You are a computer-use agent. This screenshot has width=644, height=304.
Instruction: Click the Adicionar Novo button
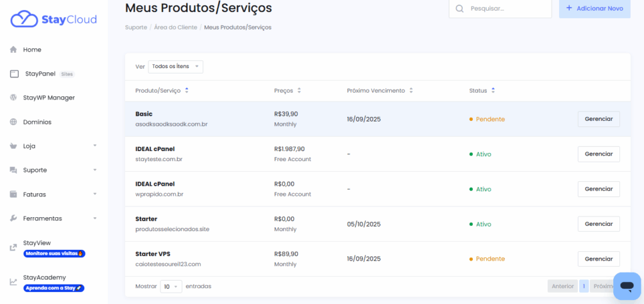coord(594,9)
